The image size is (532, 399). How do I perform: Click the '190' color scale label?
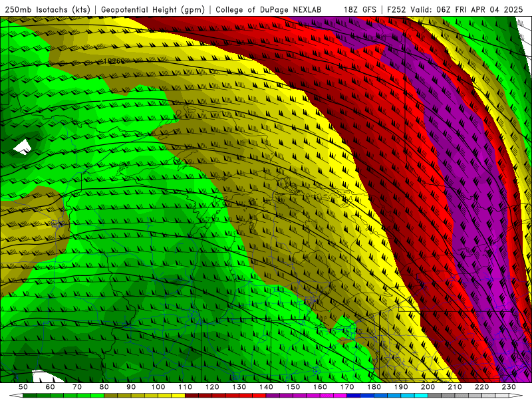tap(401, 387)
